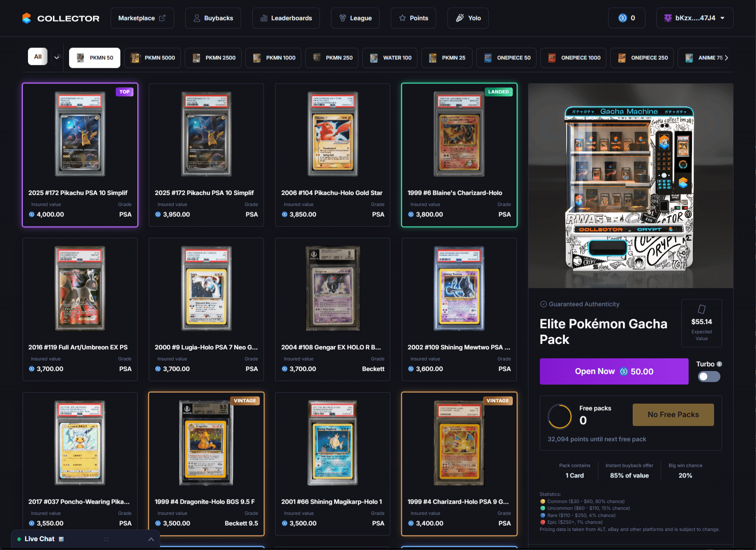This screenshot has width=756, height=550.
Task: Open the 2002 #109 Shining Mewtwo card image
Action: pos(459,288)
